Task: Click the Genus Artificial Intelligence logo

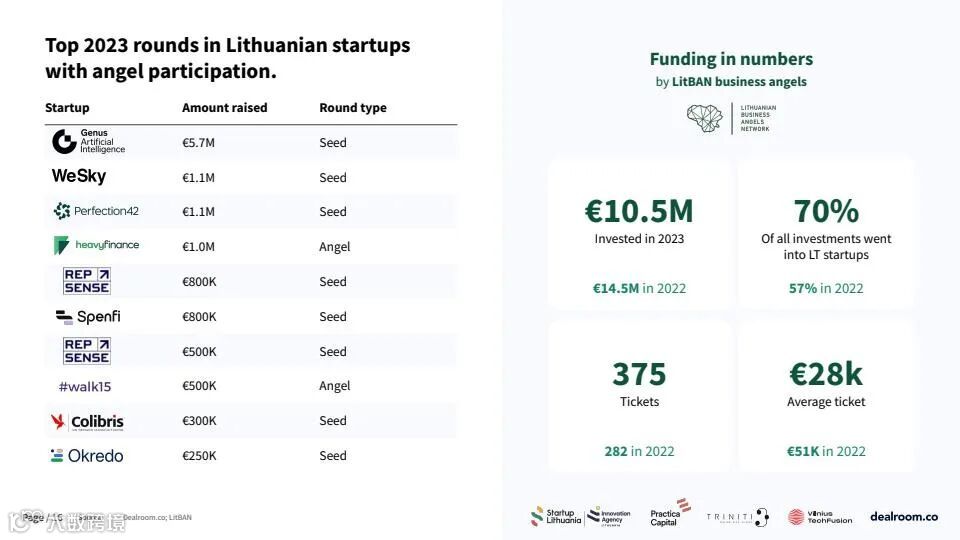Action: point(88,141)
